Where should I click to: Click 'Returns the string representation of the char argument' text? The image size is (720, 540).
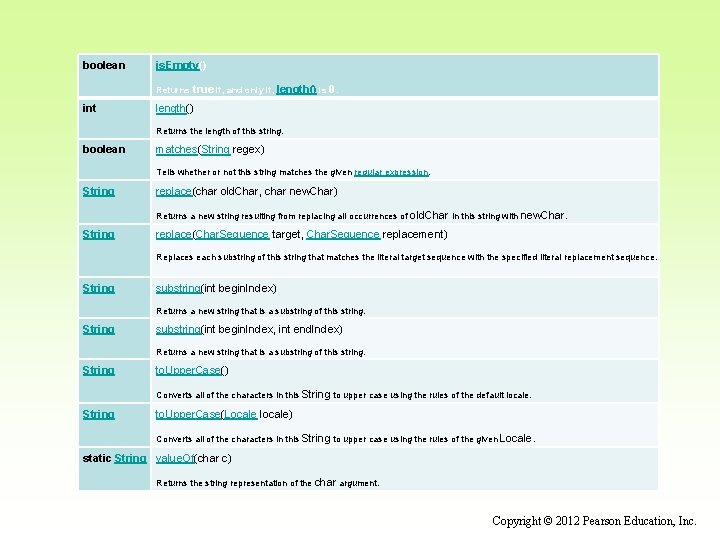268,483
